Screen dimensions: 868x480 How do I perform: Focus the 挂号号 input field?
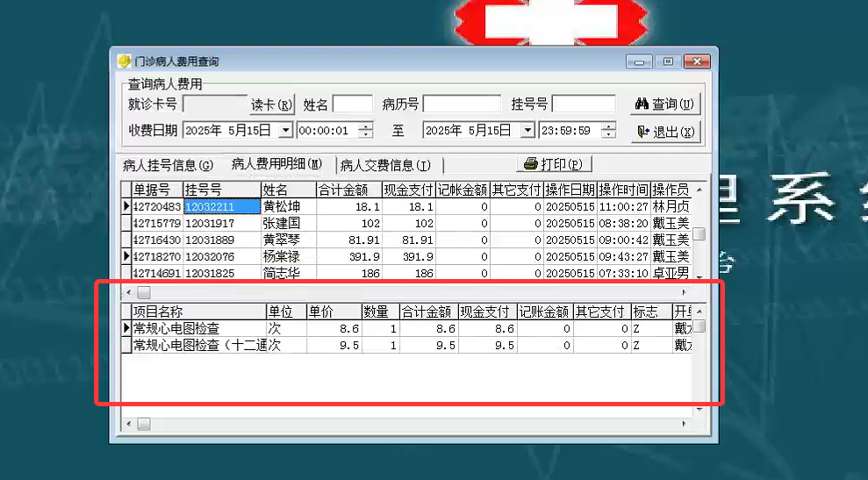click(584, 104)
